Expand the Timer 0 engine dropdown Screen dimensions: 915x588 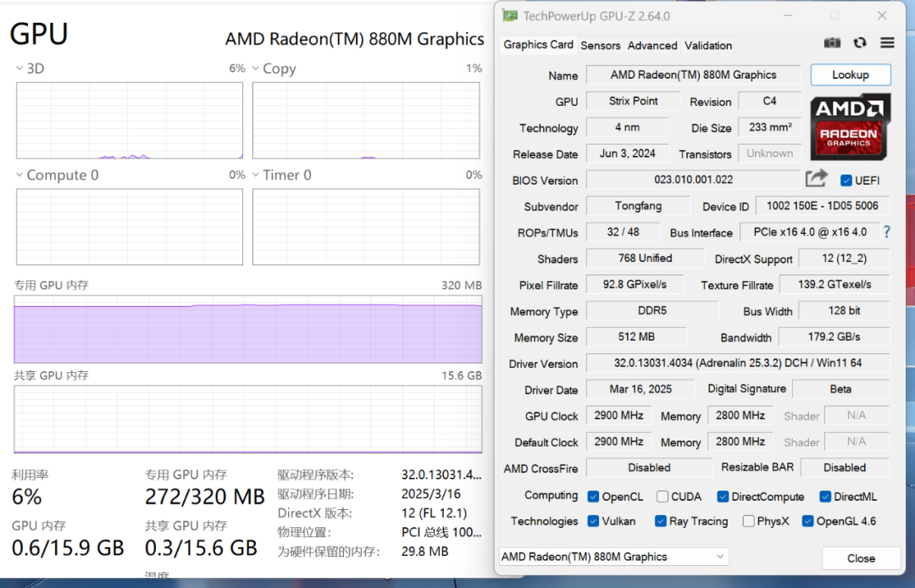pos(256,175)
